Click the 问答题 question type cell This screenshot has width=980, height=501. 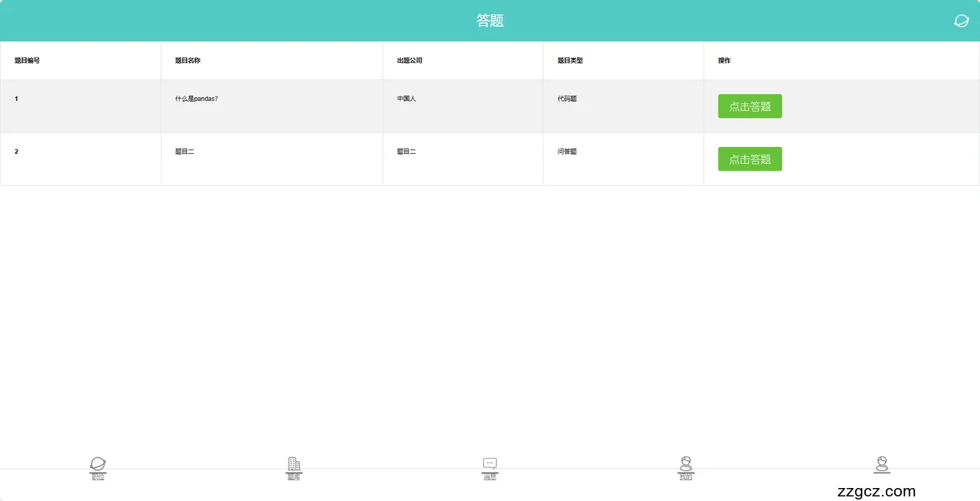pyautogui.click(x=567, y=151)
